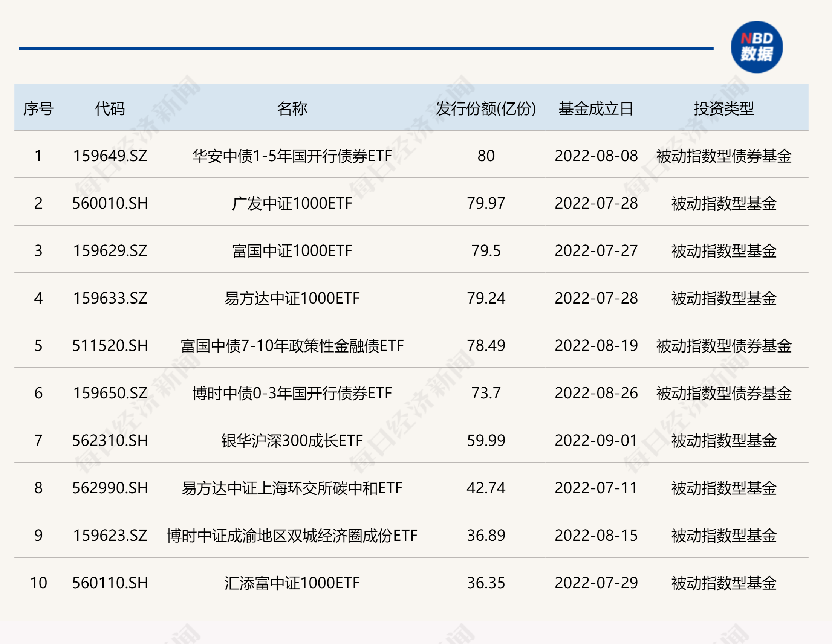The height and width of the screenshot is (644, 832).
Task: Click the date 2022-08-19
Action: tap(596, 346)
